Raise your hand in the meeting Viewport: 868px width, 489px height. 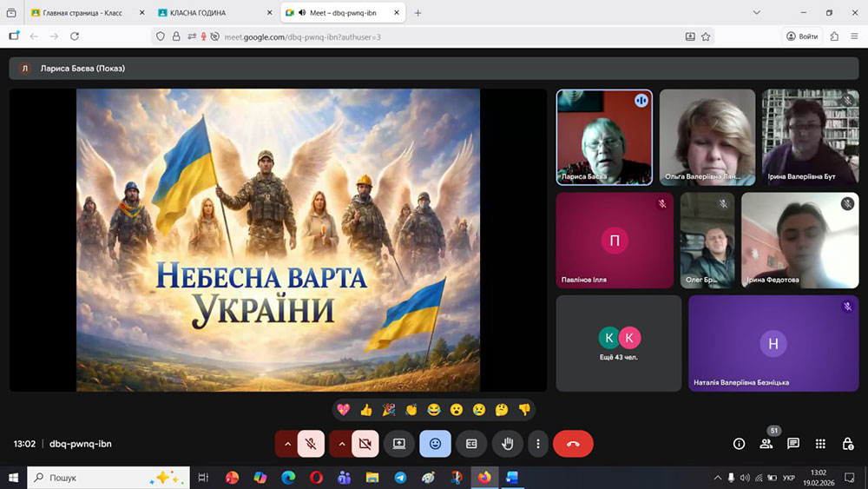tap(508, 444)
